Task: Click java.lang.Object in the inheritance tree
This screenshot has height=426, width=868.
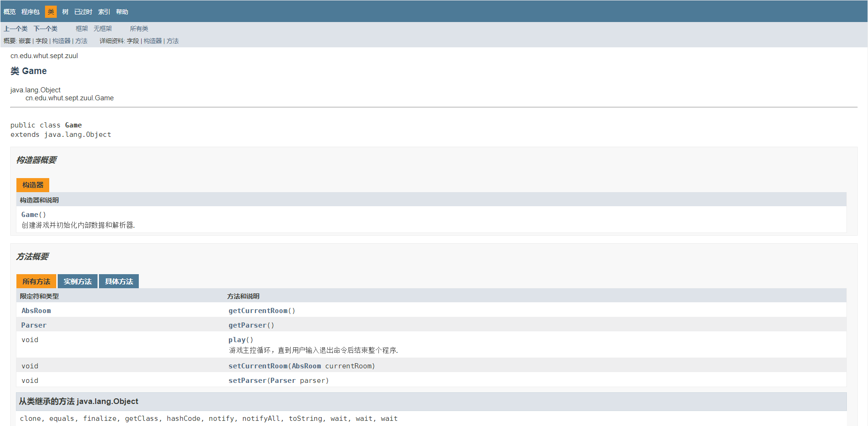Action: pos(35,90)
